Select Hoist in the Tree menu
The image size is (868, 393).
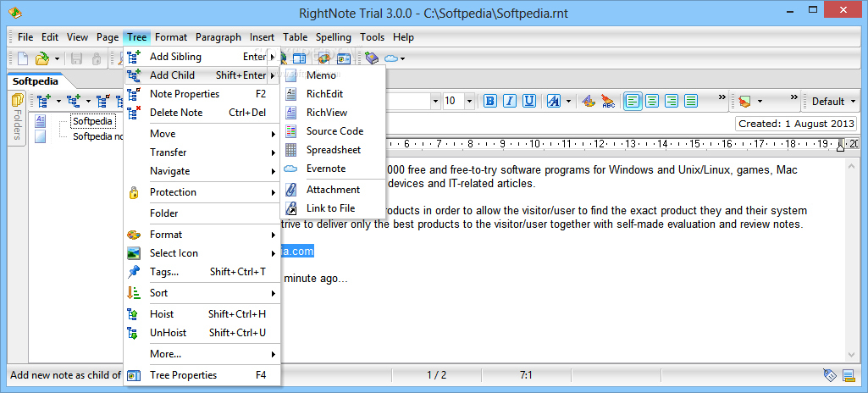[202, 314]
